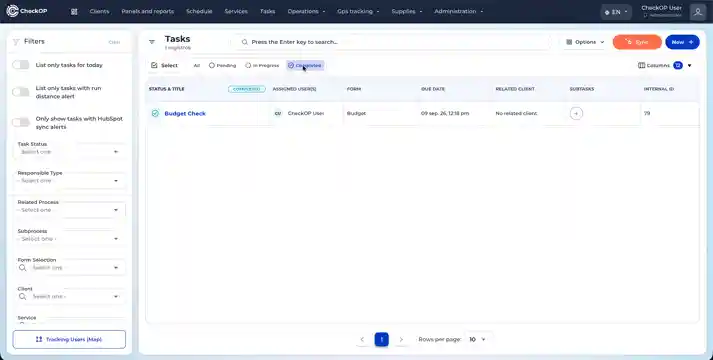The width and height of the screenshot is (713, 360).
Task: Click the Form Selection search icon
Action: [x=22, y=268]
